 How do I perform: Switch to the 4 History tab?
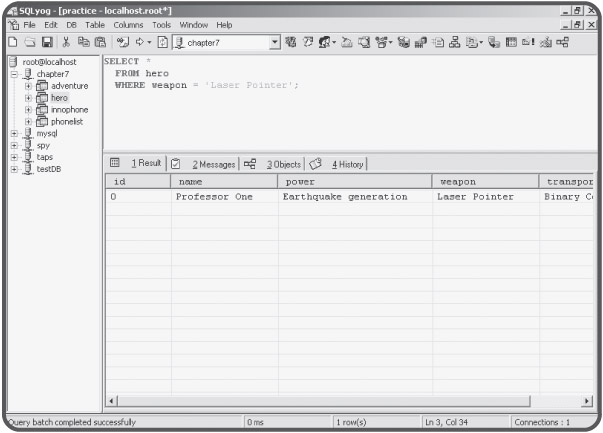348,163
